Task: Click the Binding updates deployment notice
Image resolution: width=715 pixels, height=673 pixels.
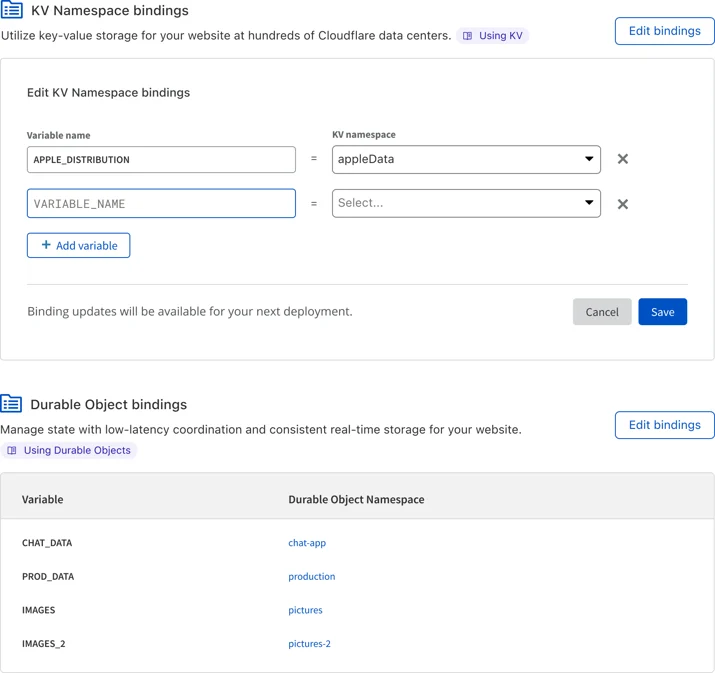Action: [190, 311]
